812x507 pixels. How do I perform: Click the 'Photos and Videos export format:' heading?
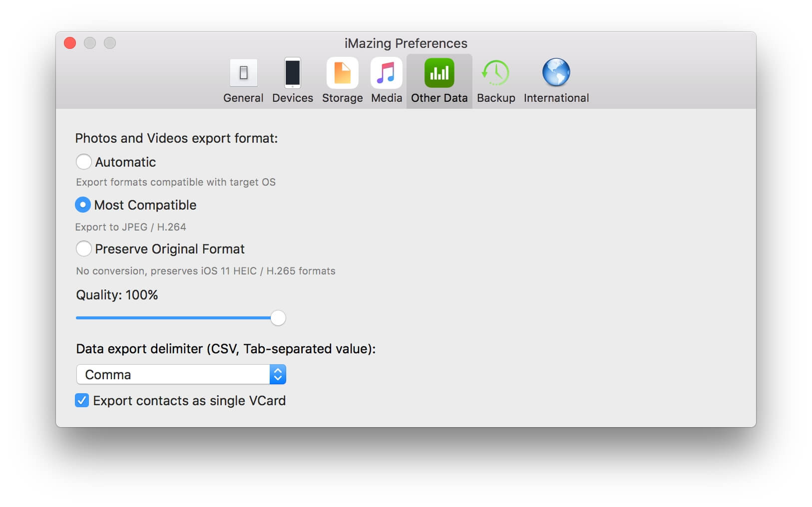point(176,138)
